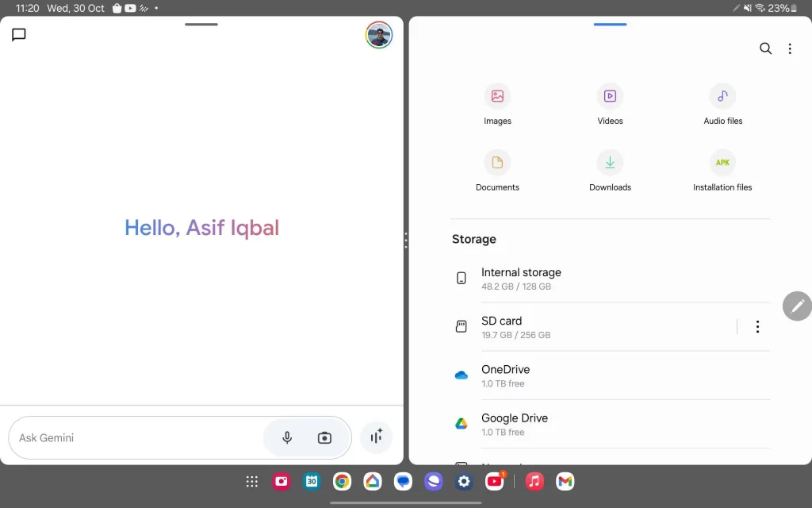Open the My Files overflow menu

[790, 48]
